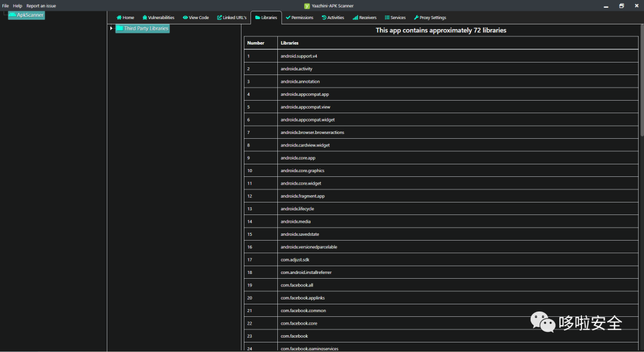644x352 pixels.
Task: Show the Services tab
Action: (395, 18)
